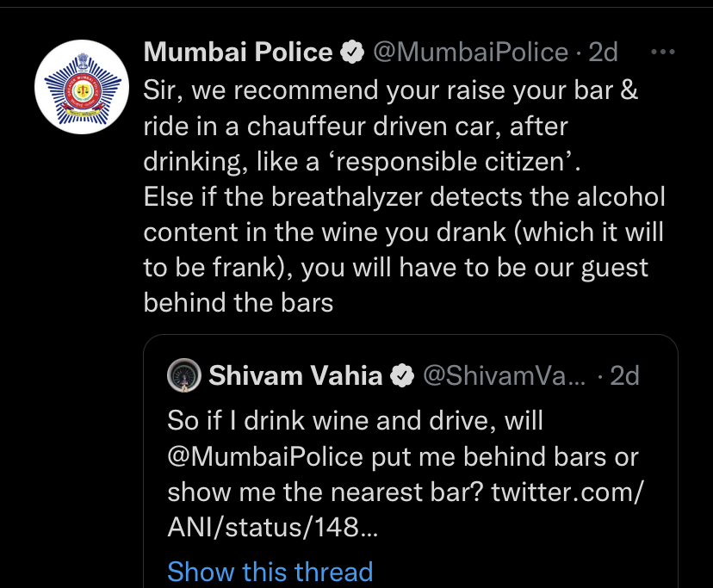Image resolution: width=713 pixels, height=588 pixels.
Task: Click Shivam Vahia's verified checkmark badge
Action: click(x=401, y=375)
